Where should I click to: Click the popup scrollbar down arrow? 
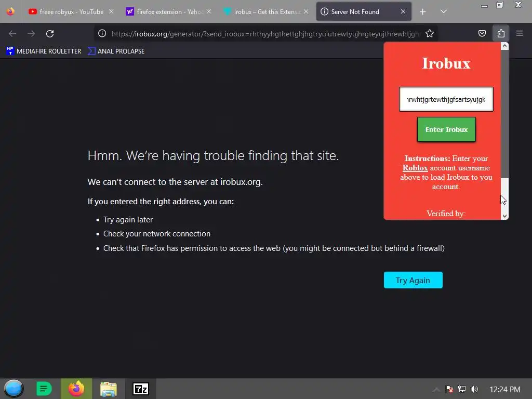coord(505,216)
